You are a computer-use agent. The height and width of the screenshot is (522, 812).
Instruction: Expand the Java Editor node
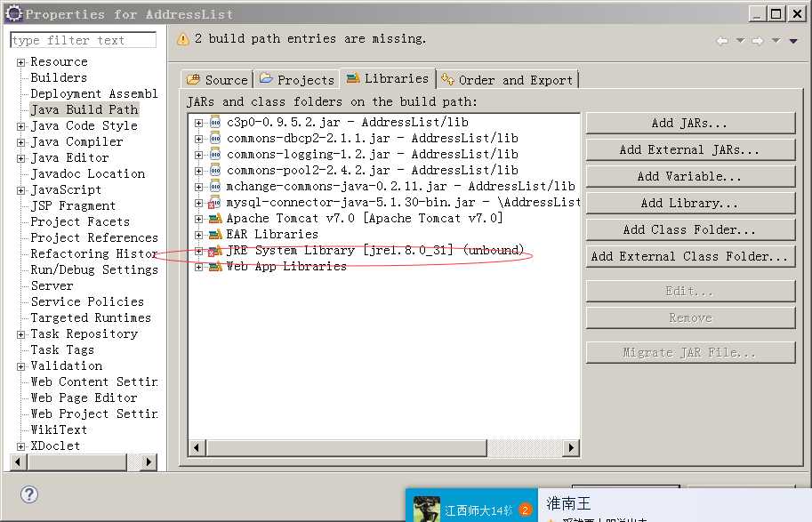(20, 159)
